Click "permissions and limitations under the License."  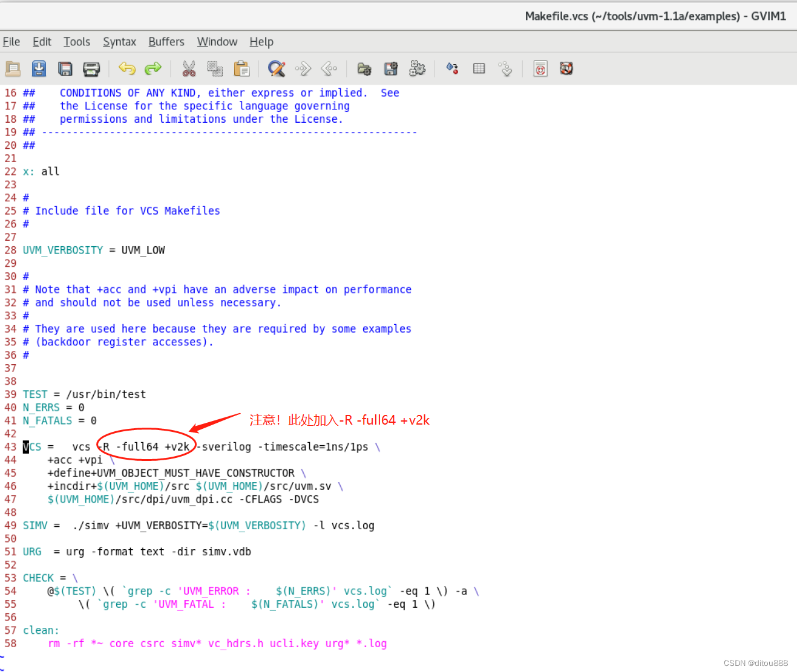pyautogui.click(x=202, y=119)
